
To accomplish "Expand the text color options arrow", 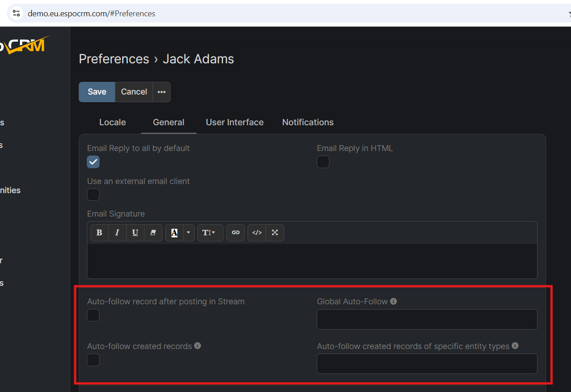I will click(x=189, y=233).
